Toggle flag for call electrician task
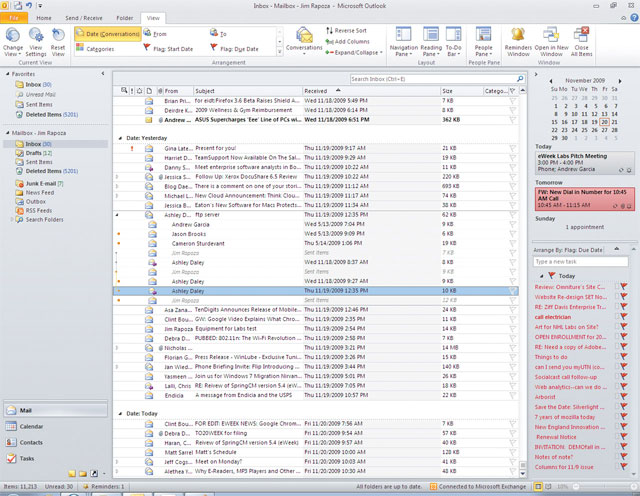The image size is (640, 496). (624, 317)
